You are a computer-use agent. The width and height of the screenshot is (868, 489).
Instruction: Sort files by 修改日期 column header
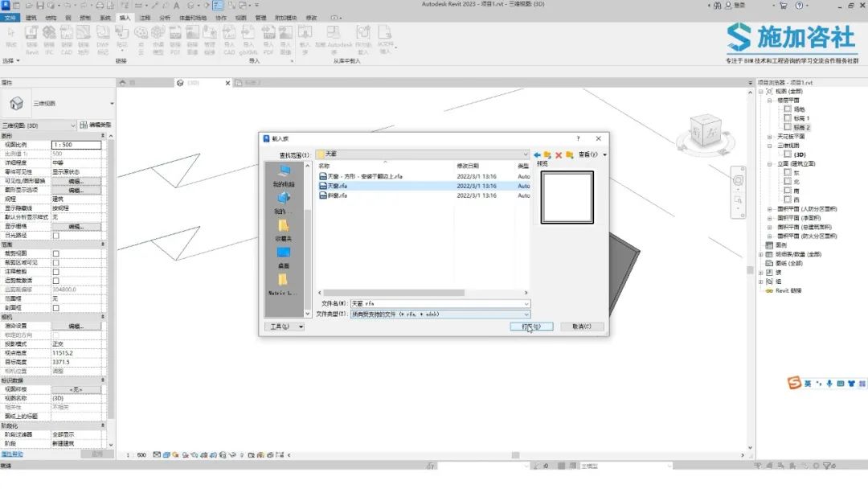tap(469, 166)
